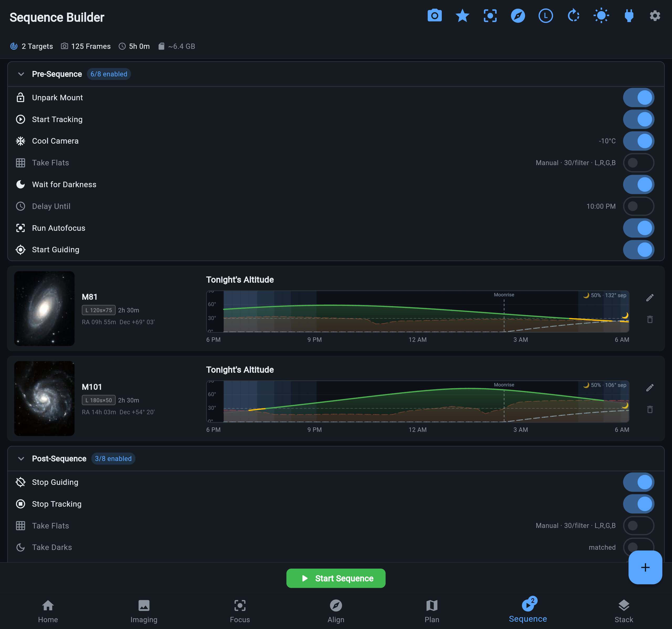Click M101 exposure badge L 180s×50
This screenshot has width=672, height=629.
(x=98, y=400)
